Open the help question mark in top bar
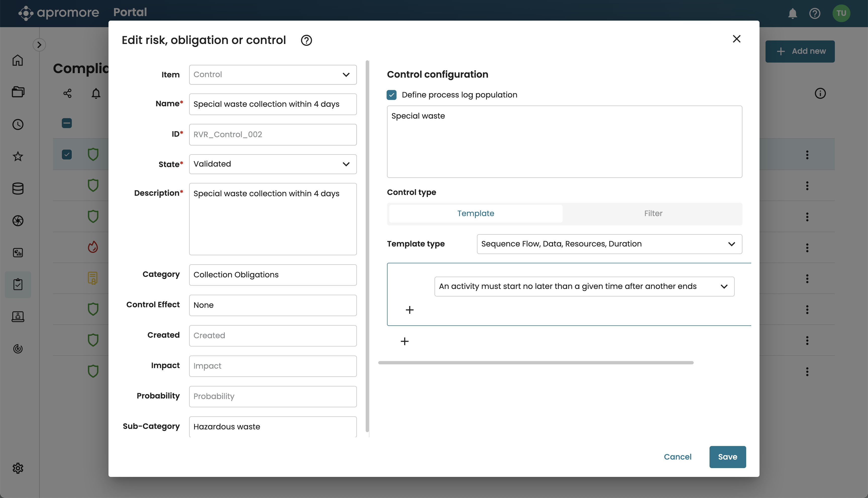This screenshot has width=868, height=498. click(815, 13)
